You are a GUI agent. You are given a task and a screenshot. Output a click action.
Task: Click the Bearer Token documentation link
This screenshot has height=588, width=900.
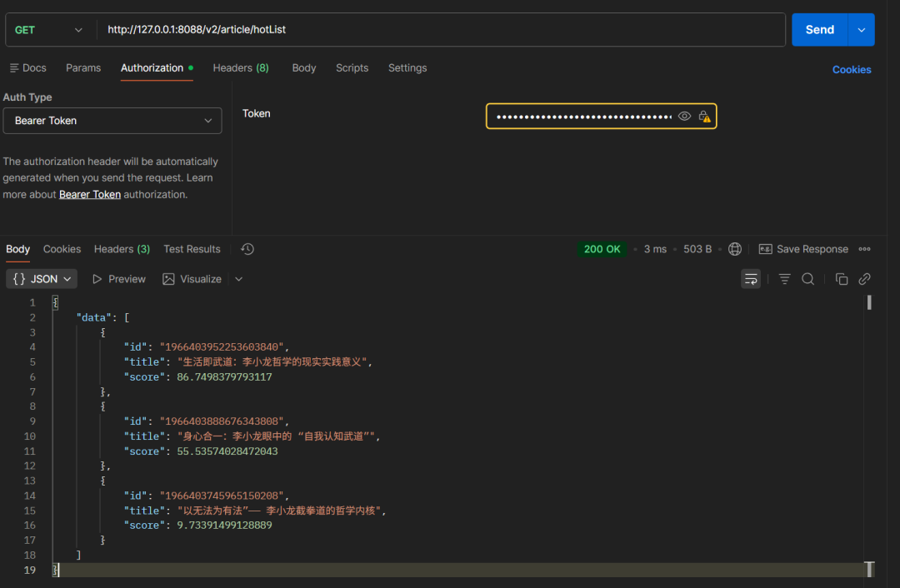tap(90, 194)
